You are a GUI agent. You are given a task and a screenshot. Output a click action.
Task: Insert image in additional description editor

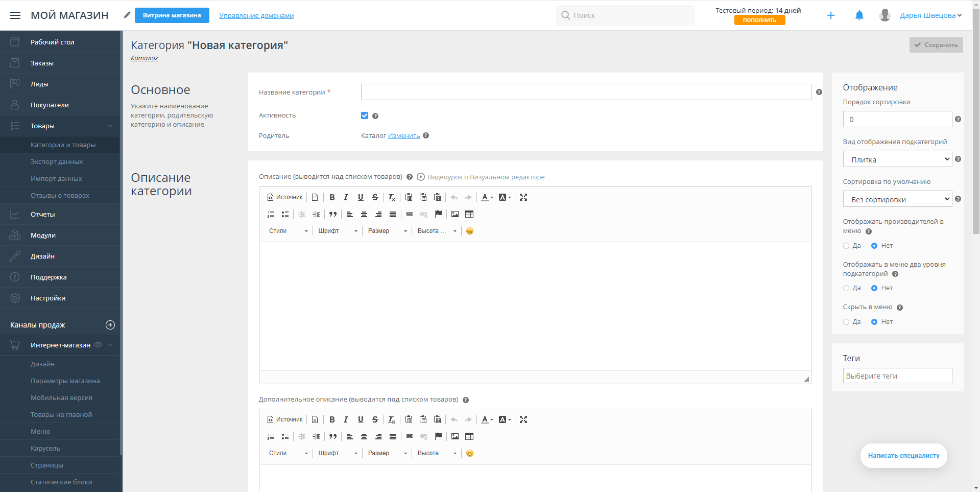click(x=455, y=436)
